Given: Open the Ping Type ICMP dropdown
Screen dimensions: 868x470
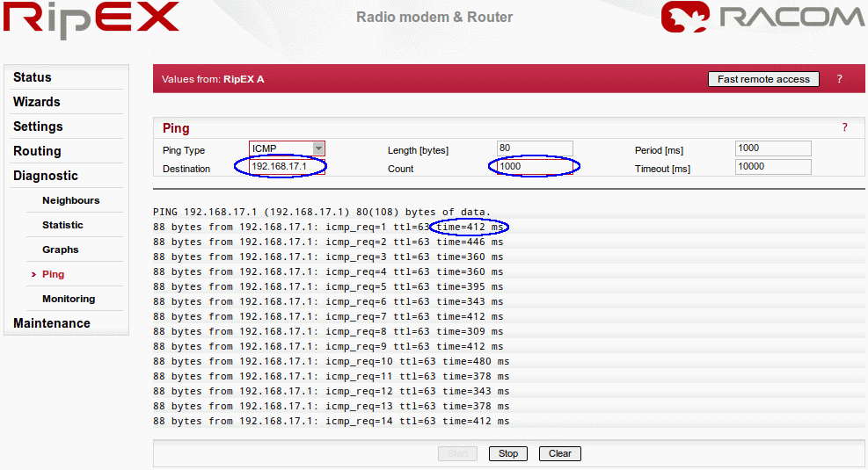Looking at the screenshot, I should 287,148.
